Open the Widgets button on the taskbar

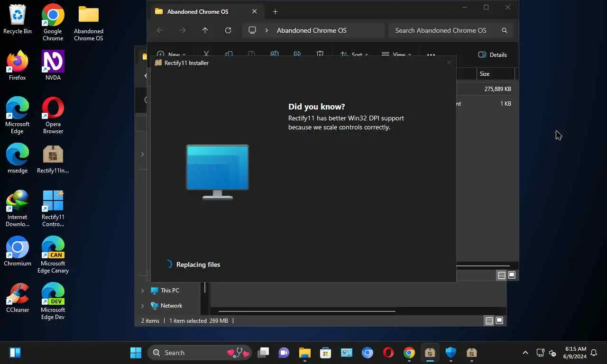click(15, 353)
